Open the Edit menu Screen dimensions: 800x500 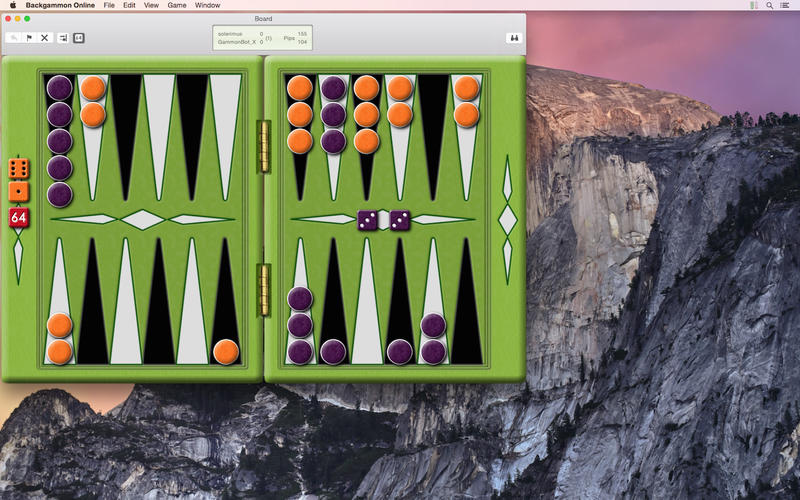tap(129, 5)
